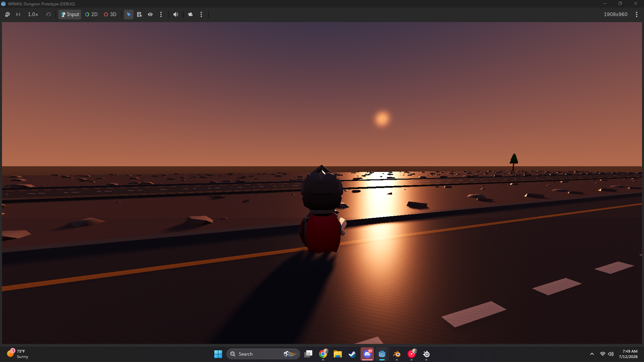Open File Explorer from taskbar
The height and width of the screenshot is (362, 644).
click(338, 354)
